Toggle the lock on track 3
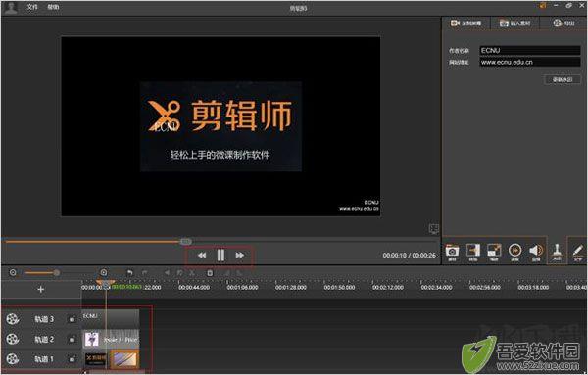 [72, 319]
